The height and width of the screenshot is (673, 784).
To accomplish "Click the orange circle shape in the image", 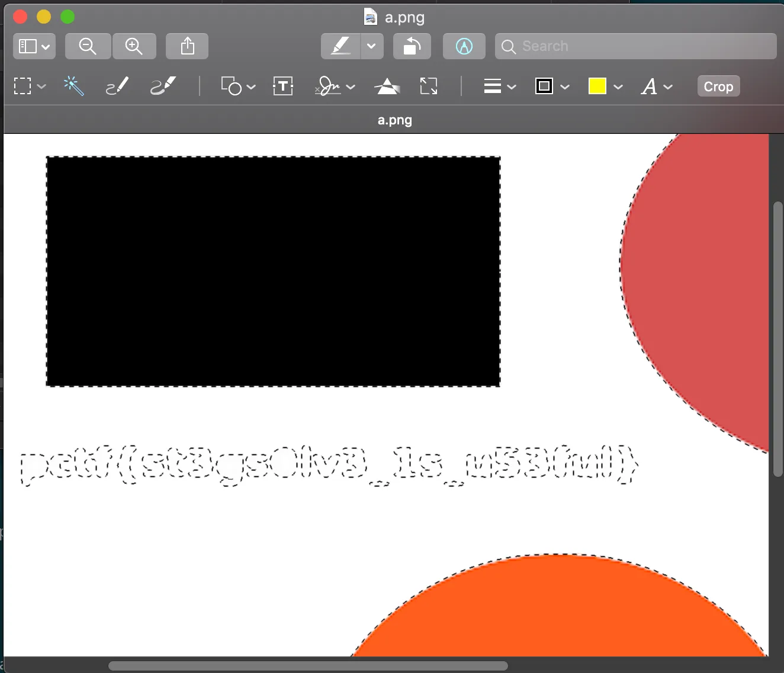I will click(x=560, y=610).
